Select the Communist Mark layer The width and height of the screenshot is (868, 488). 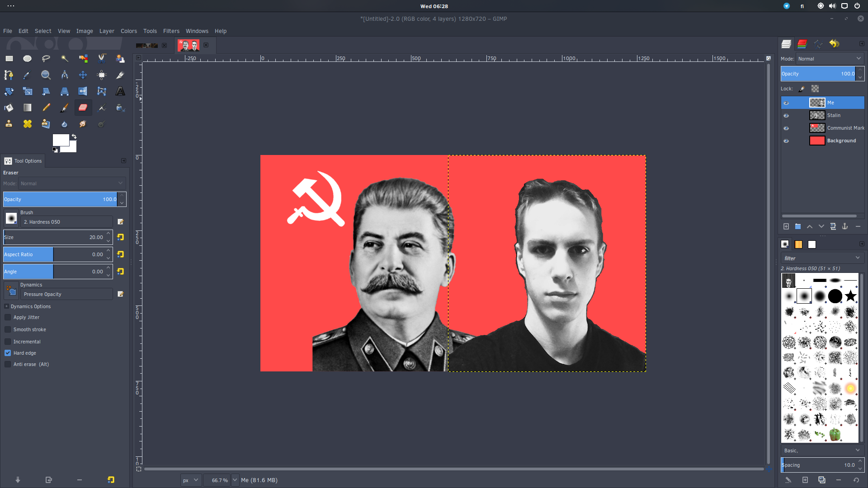coord(822,128)
